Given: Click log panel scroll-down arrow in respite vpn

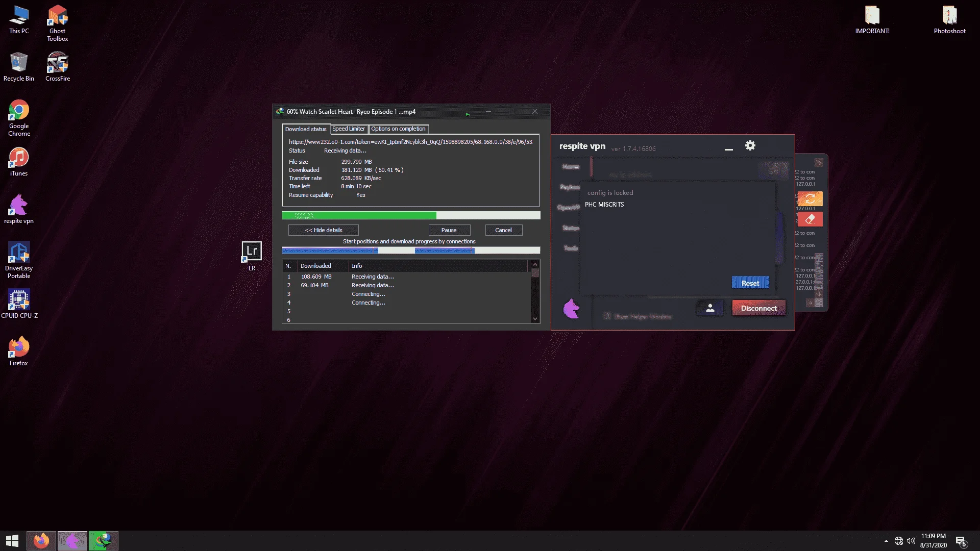Looking at the screenshot, I should click(x=819, y=294).
